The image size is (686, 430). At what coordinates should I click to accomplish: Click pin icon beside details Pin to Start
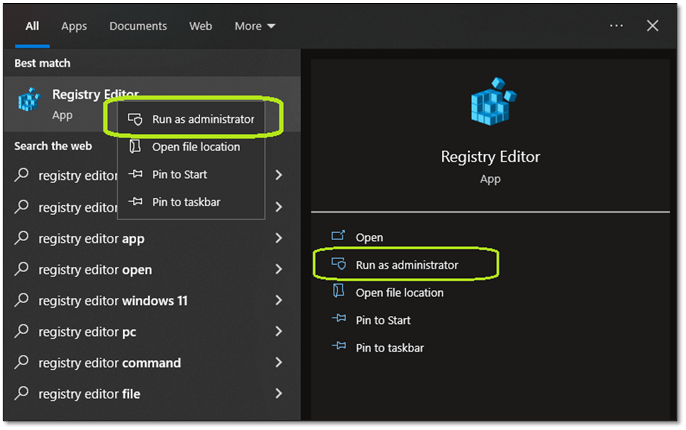coord(339,319)
